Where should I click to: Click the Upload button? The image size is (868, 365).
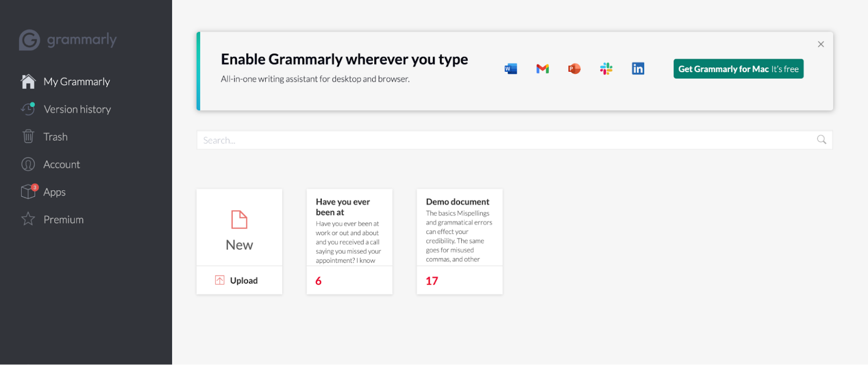(x=239, y=280)
